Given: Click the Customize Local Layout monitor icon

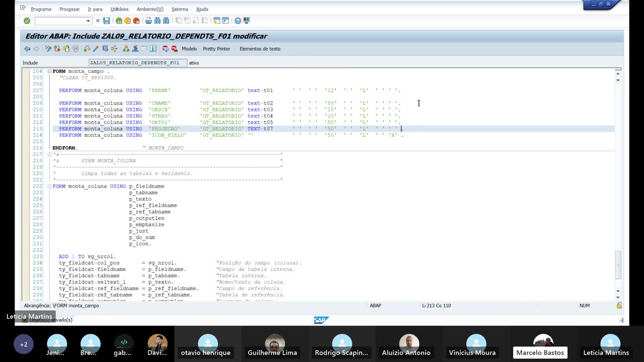Looking at the screenshot, I should click(247, 21).
